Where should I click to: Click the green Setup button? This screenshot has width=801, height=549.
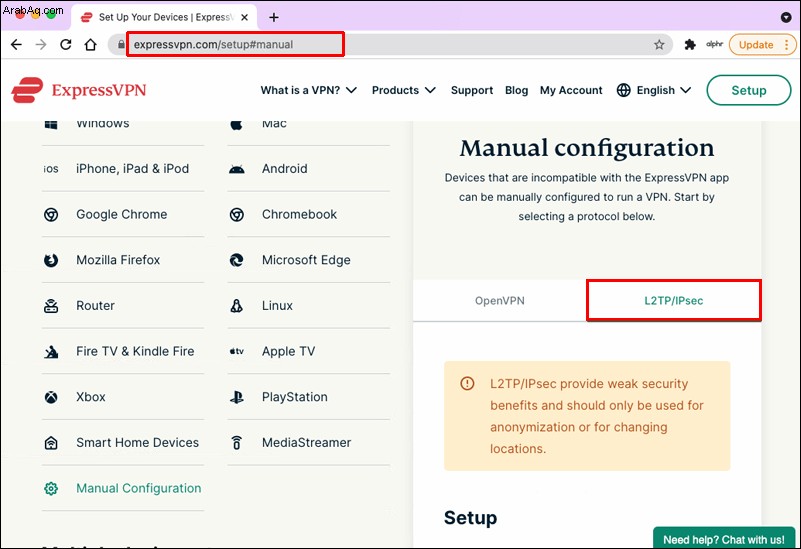coord(748,90)
